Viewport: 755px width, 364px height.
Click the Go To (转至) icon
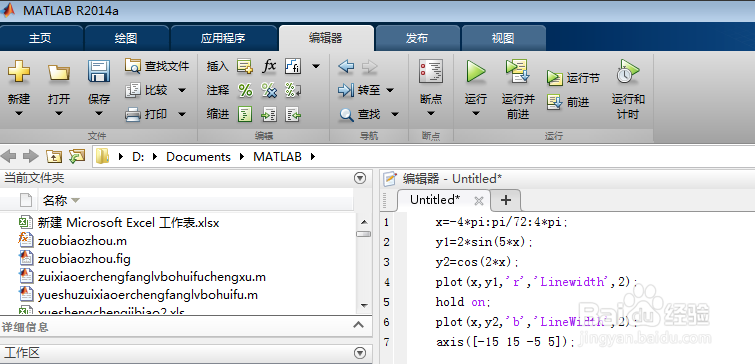click(x=346, y=90)
